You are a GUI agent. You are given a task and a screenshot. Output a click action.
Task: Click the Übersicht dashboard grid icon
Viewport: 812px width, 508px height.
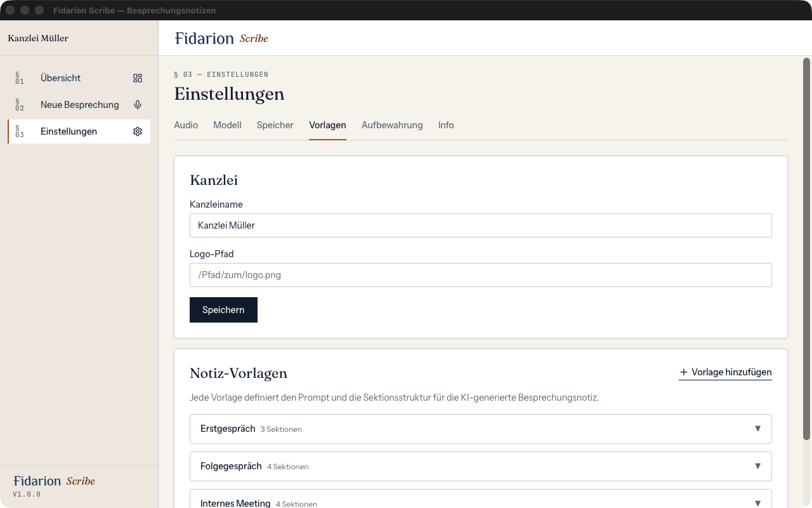[138, 78]
